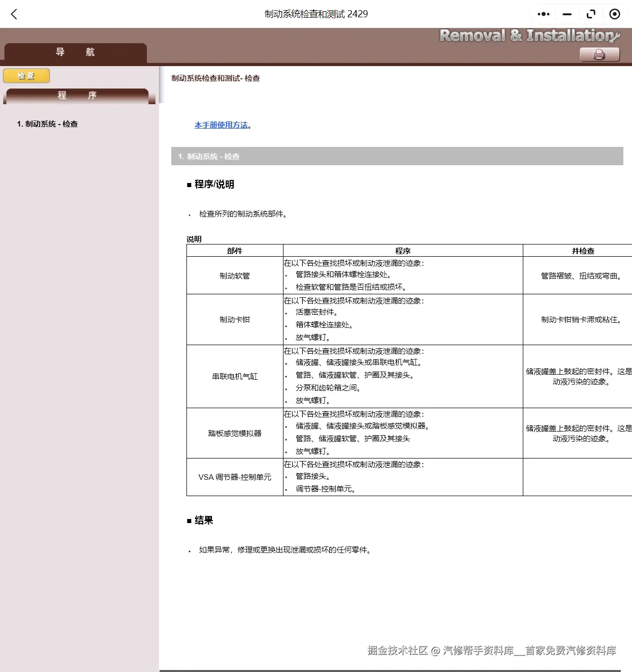Image resolution: width=632 pixels, height=672 pixels.
Task: Click the back arrow to return
Action: 13,14
